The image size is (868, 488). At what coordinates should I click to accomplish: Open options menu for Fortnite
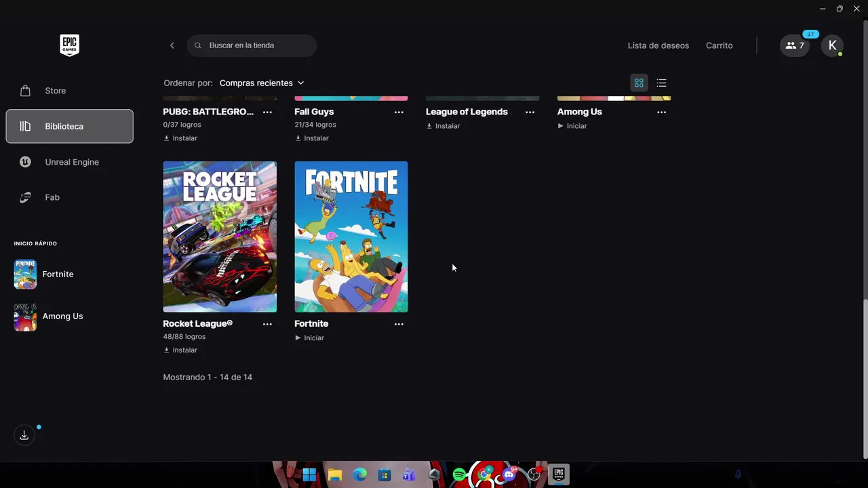[x=399, y=324]
